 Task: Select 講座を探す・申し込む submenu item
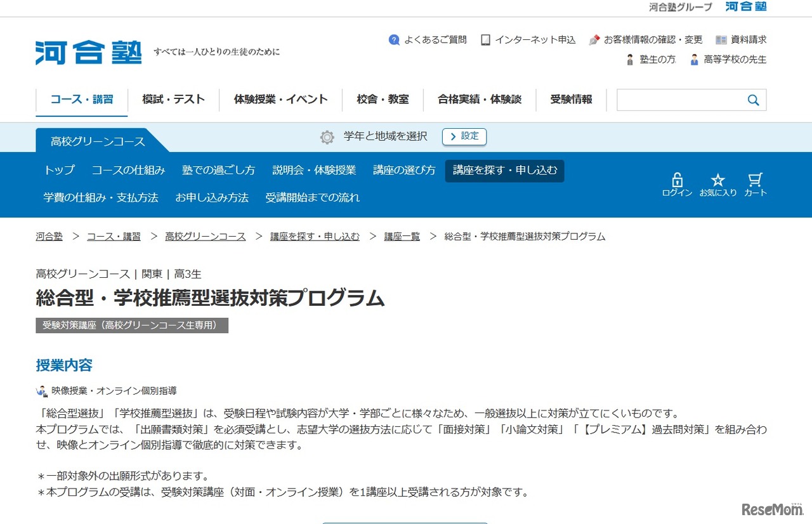[x=504, y=171]
